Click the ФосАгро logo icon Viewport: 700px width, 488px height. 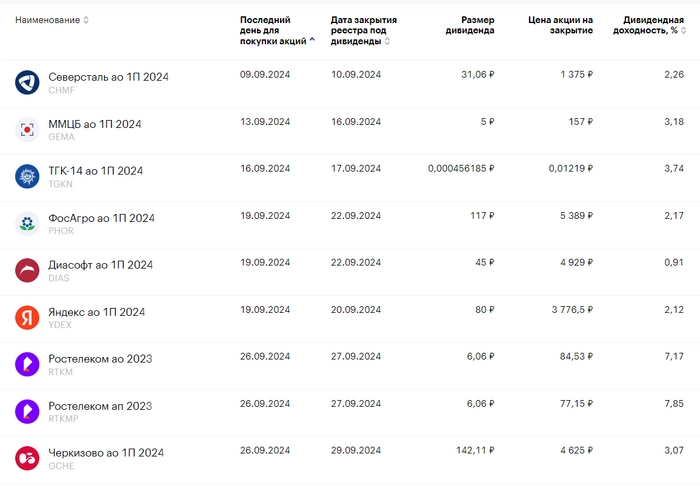(x=27, y=224)
